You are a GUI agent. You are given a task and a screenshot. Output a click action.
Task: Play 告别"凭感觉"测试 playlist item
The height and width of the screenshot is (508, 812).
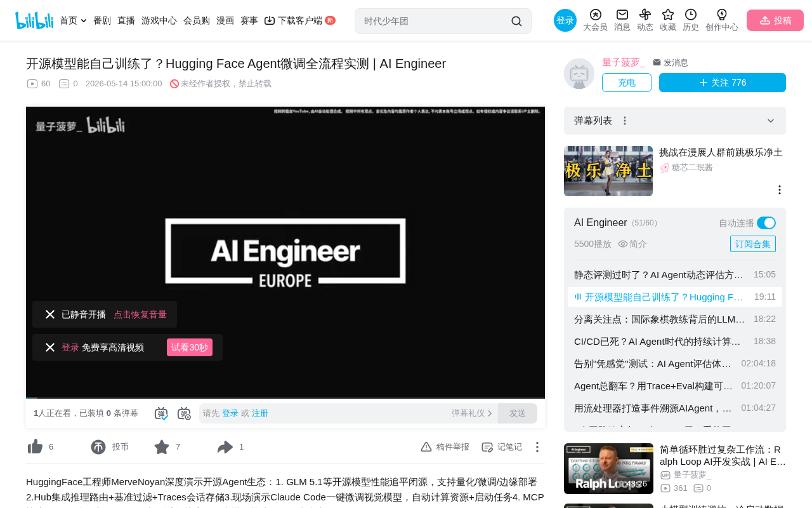coord(675,364)
